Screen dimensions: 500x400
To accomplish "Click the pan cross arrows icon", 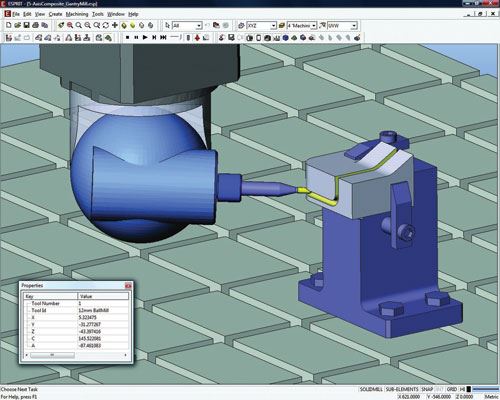I will pos(115,25).
